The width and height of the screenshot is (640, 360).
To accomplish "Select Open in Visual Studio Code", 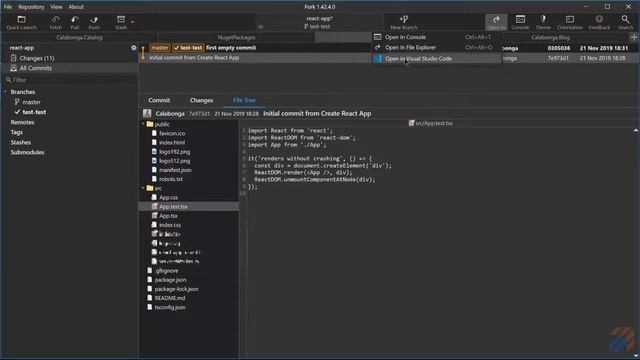I will (x=437, y=58).
